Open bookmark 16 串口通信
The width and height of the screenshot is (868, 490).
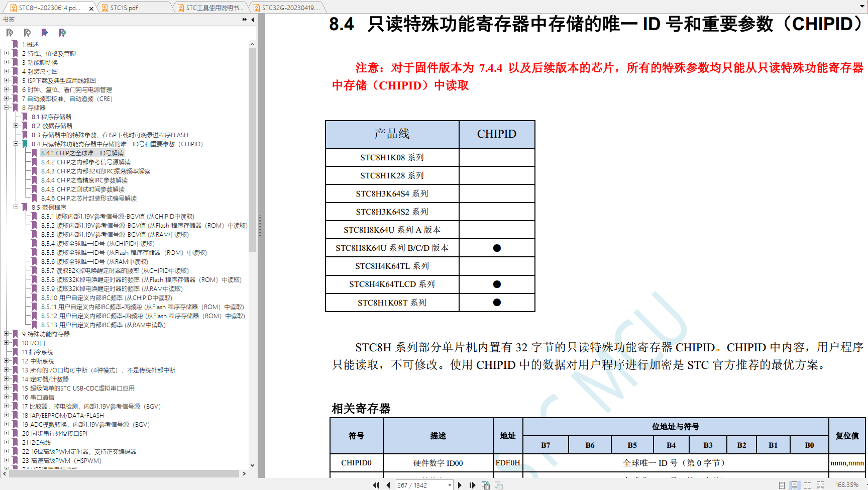38,397
